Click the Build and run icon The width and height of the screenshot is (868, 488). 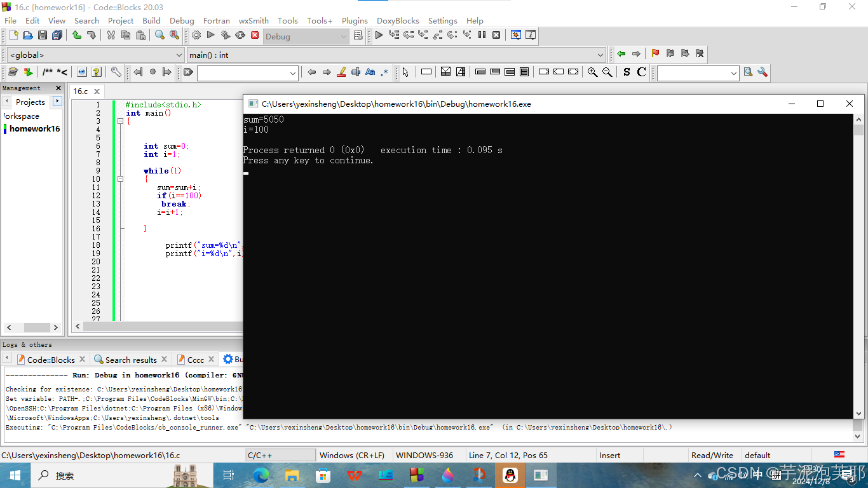226,36
